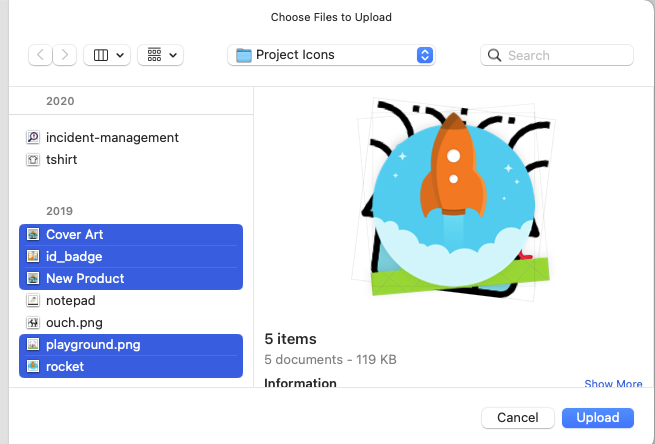The image size is (655, 444).
Task: Click the back navigation arrow
Action: click(41, 55)
